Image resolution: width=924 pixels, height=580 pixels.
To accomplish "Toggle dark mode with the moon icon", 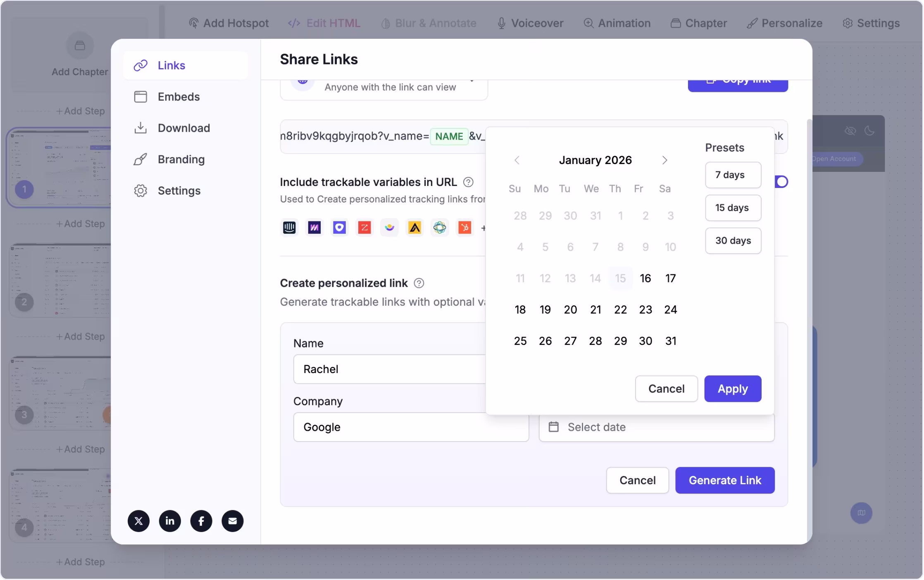I will (869, 131).
